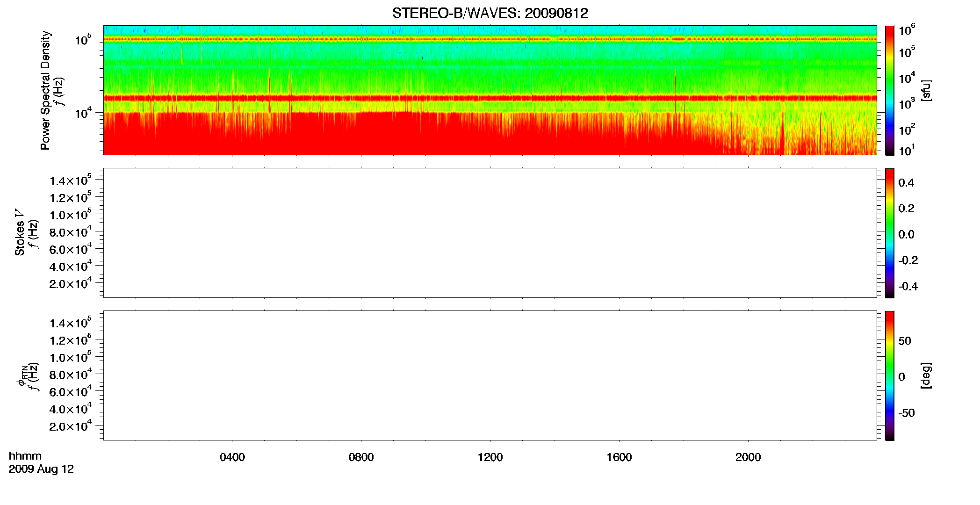Viewport: 980px width, 505px height.
Task: Click the hhmm time format label
Action: pyautogui.click(x=25, y=456)
